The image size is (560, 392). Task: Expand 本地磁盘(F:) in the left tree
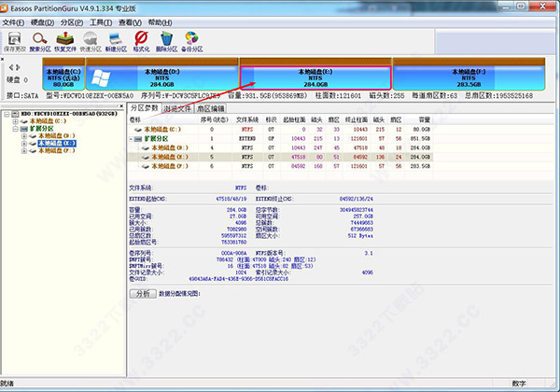tap(23, 151)
